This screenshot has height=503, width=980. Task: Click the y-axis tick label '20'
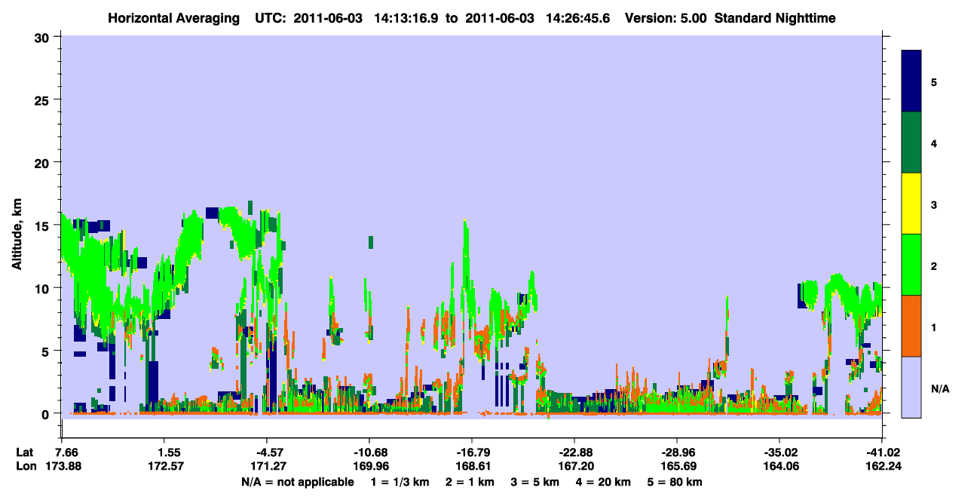[x=44, y=163]
